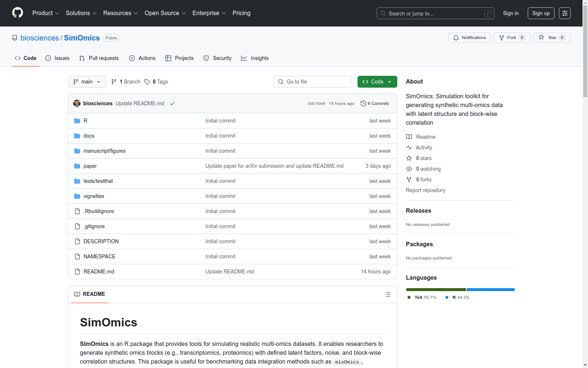Viewport: 588px width, 368px height.
Task: View the 6 Commits history
Action: pos(375,103)
